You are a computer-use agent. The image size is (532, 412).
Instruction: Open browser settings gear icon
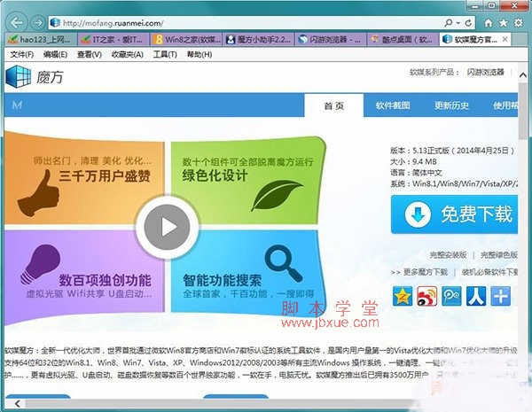click(519, 23)
